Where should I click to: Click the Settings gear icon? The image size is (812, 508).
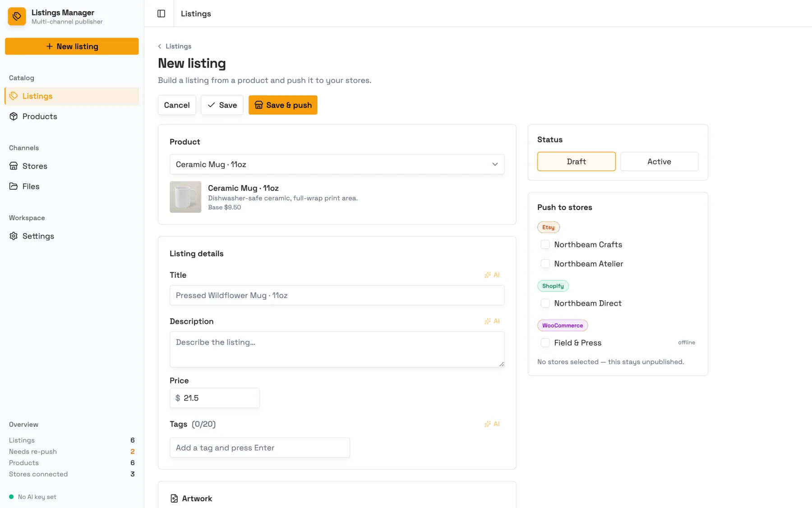(x=14, y=236)
